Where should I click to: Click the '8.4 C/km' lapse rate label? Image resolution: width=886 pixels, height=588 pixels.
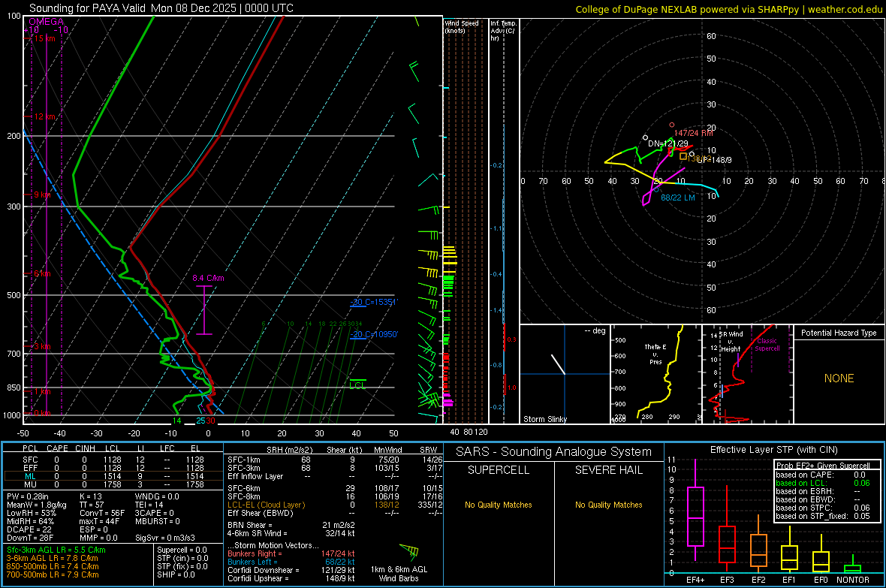point(208,278)
